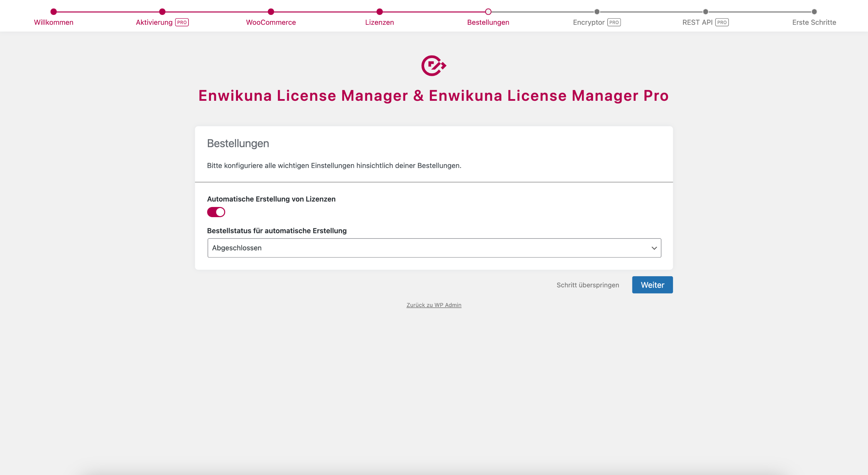Click Schritt überspringen link
Viewport: 868px width, 475px height.
[588, 285]
